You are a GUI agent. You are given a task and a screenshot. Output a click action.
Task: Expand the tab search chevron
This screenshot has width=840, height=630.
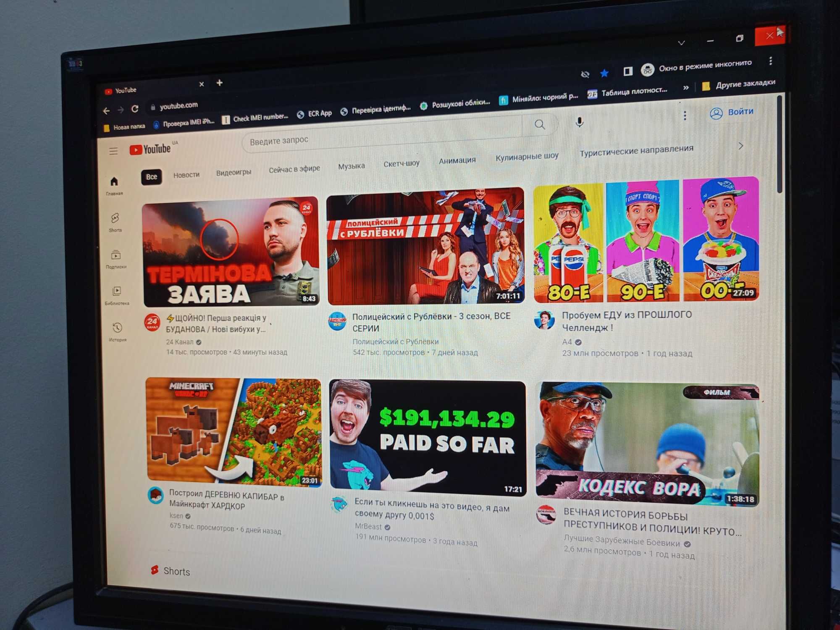[681, 43]
